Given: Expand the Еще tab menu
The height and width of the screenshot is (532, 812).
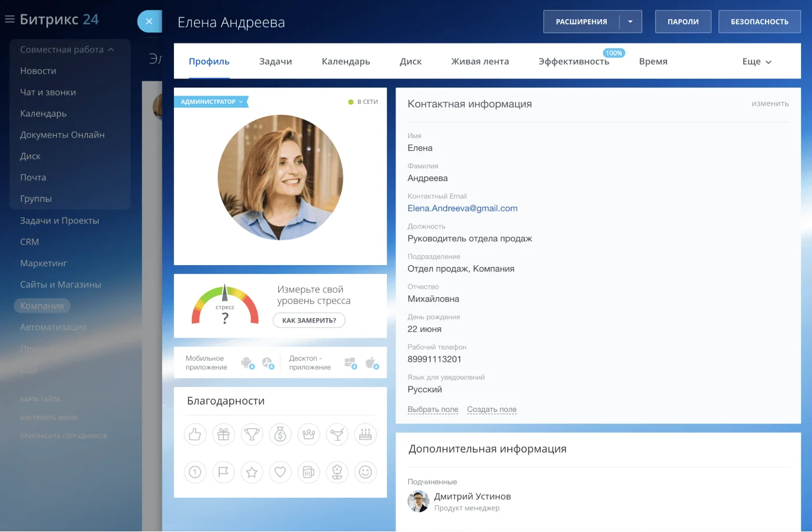Looking at the screenshot, I should pyautogui.click(x=756, y=61).
